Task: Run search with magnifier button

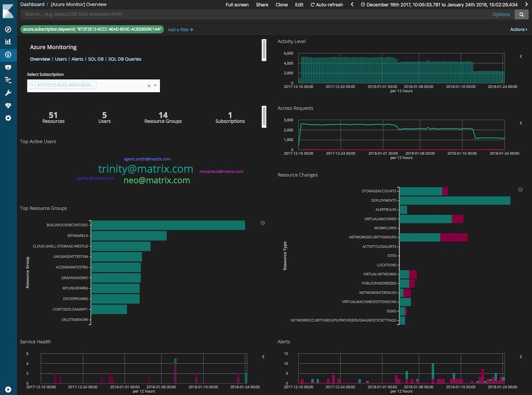Action: coord(522,14)
